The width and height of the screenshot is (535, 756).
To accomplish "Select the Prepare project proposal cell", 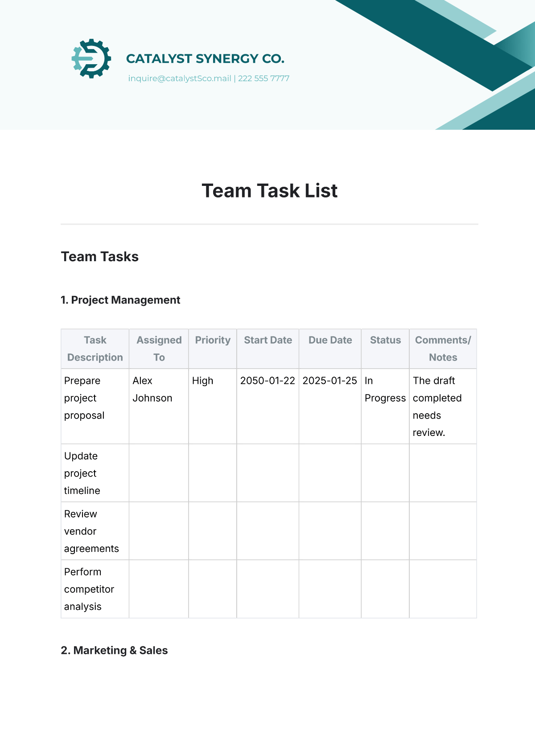I will [95, 406].
